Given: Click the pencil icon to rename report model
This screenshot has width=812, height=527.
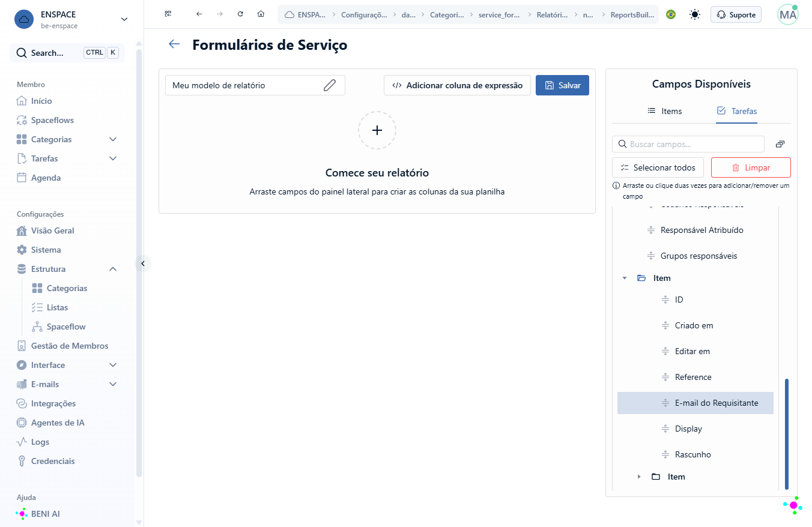Looking at the screenshot, I should [329, 85].
